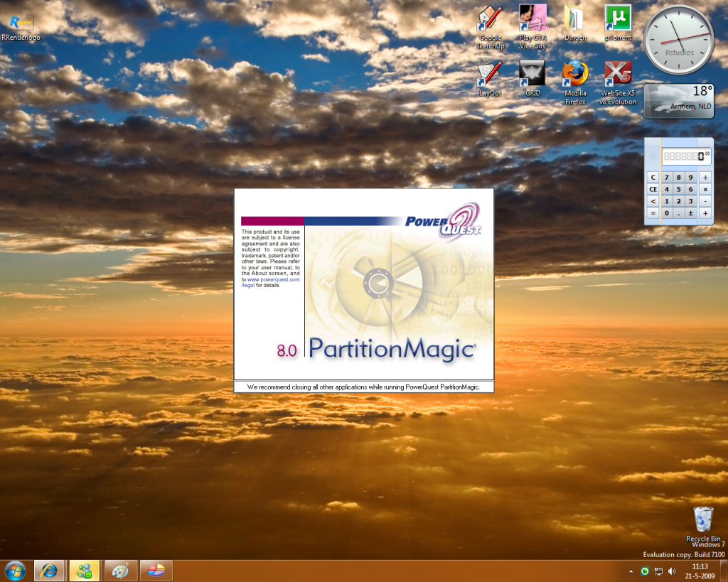The width and height of the screenshot is (728, 582).
Task: Click the 5 key on the calculator
Action: tap(679, 189)
